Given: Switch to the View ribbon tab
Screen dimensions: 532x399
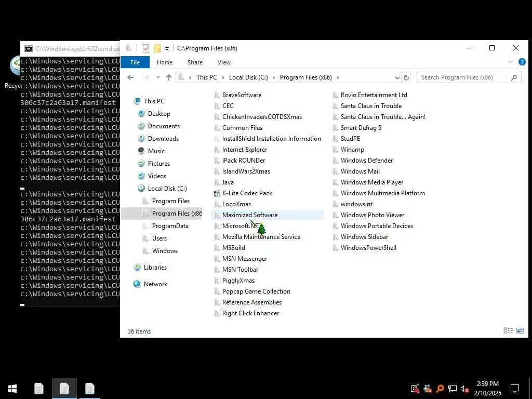Looking at the screenshot, I should (224, 62).
